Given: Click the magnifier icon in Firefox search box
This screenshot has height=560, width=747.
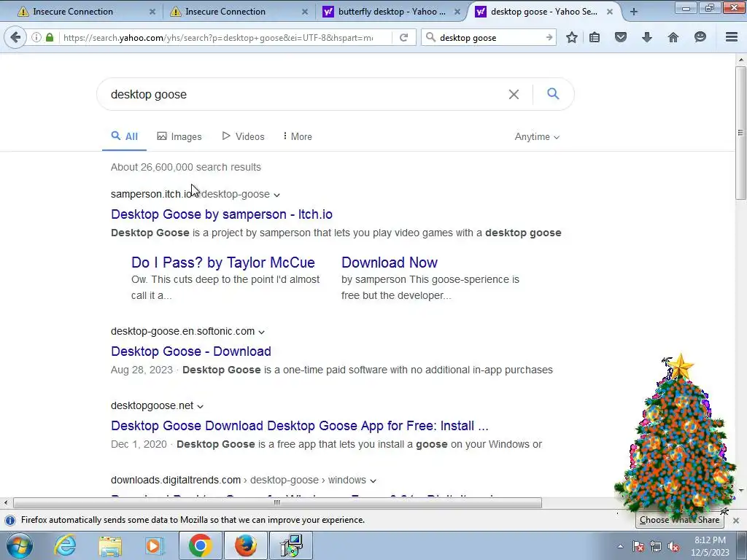Looking at the screenshot, I should (430, 37).
